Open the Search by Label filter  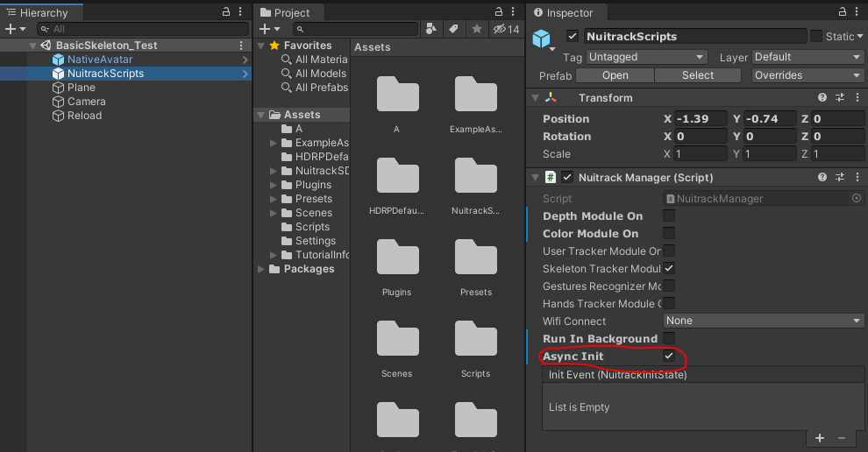click(x=453, y=29)
